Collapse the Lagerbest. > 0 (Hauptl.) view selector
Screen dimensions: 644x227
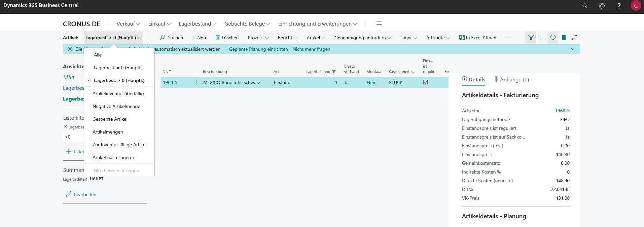113,38
